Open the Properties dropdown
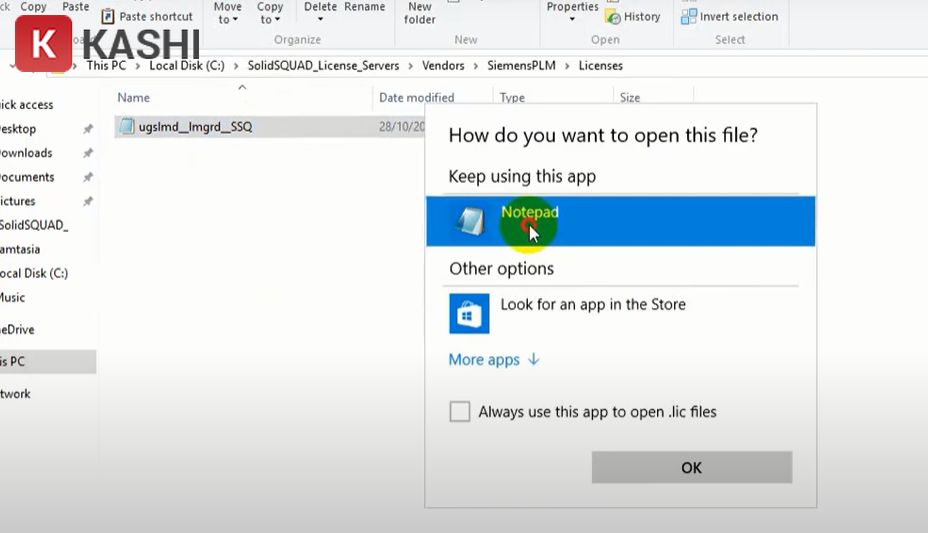Image resolution: width=928 pixels, height=533 pixels. click(572, 12)
